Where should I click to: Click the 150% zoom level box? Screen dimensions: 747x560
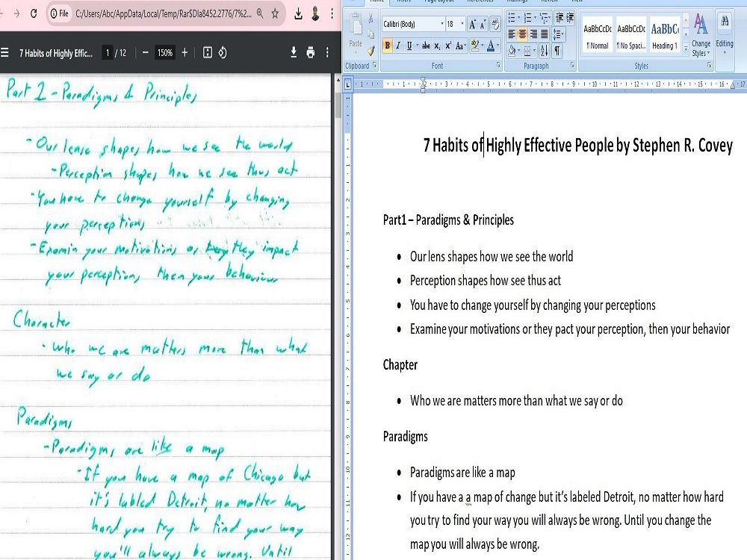[165, 52]
